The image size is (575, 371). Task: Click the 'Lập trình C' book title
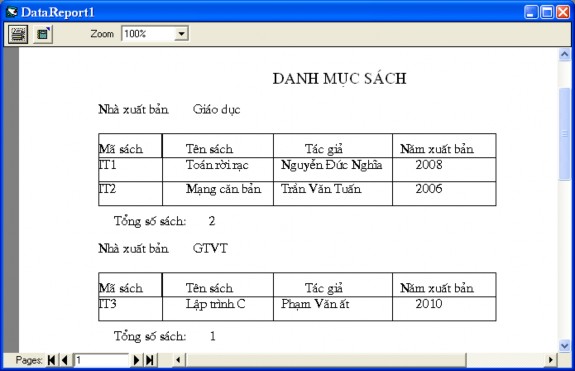(x=215, y=304)
